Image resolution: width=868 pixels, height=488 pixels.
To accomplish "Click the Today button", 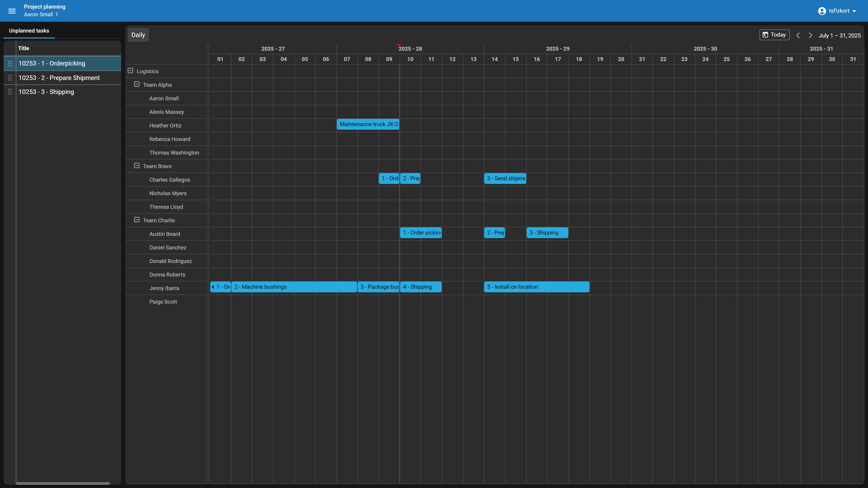I will coord(774,35).
